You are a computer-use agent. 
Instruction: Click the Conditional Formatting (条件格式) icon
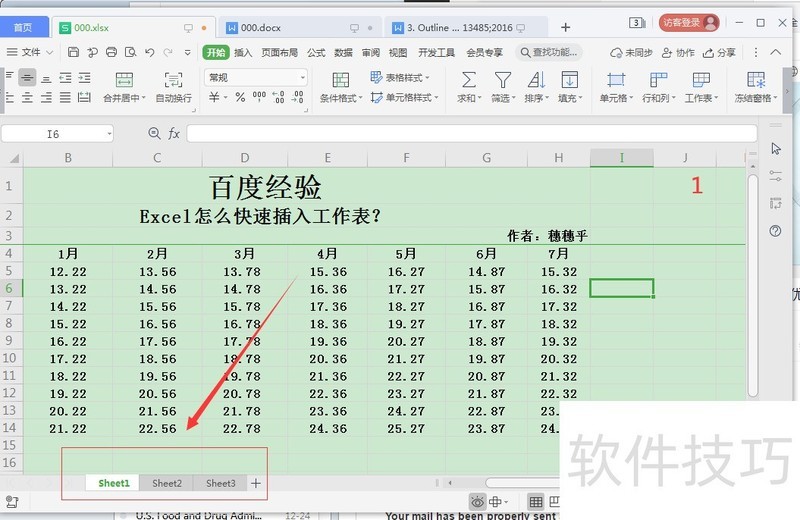341,80
